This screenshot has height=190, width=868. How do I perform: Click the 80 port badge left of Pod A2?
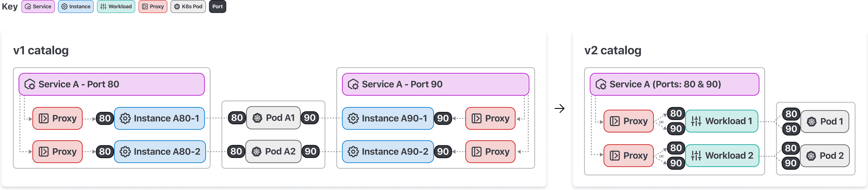tap(236, 151)
